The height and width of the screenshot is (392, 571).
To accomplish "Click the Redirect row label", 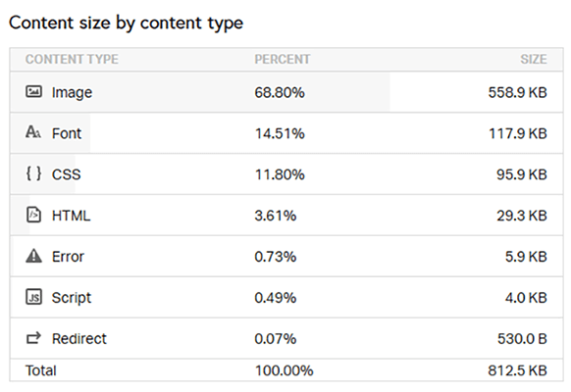I will pos(79,339).
